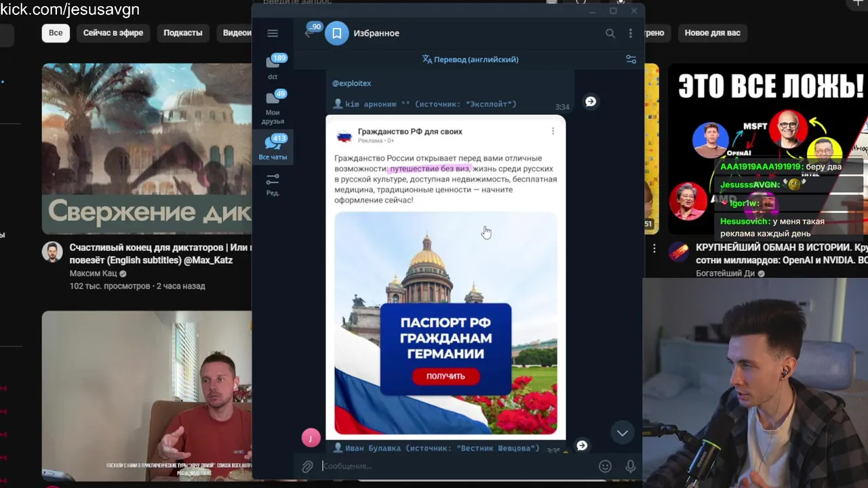The height and width of the screenshot is (488, 868).
Task: Click the J sender avatar
Action: (x=311, y=438)
